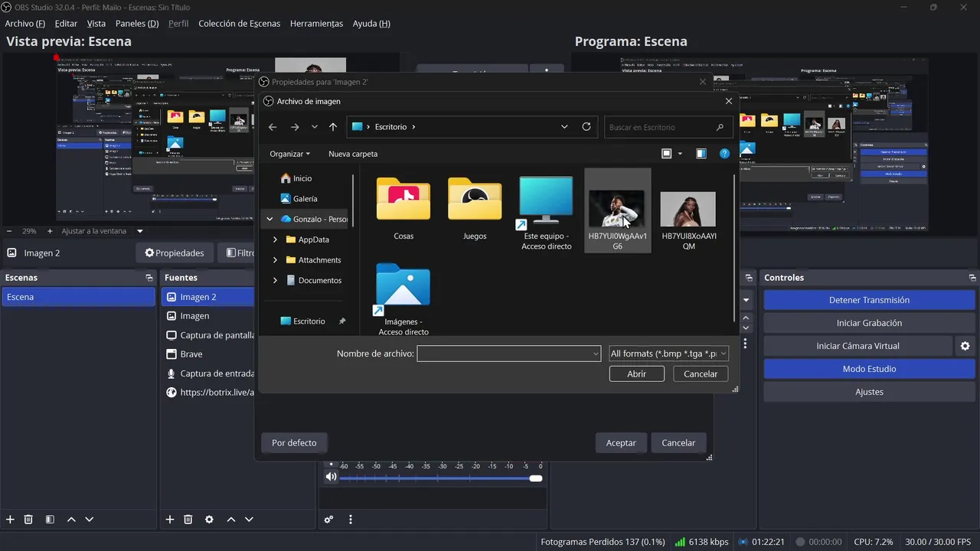Move source up in Fuentes toolbar
This screenshot has height=551, width=980.
(231, 520)
